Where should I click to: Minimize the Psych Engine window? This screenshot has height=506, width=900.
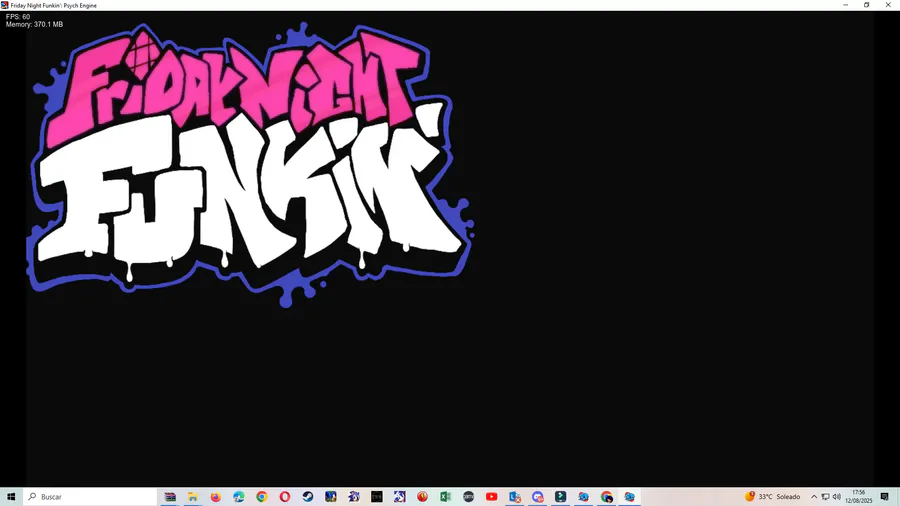click(845, 5)
